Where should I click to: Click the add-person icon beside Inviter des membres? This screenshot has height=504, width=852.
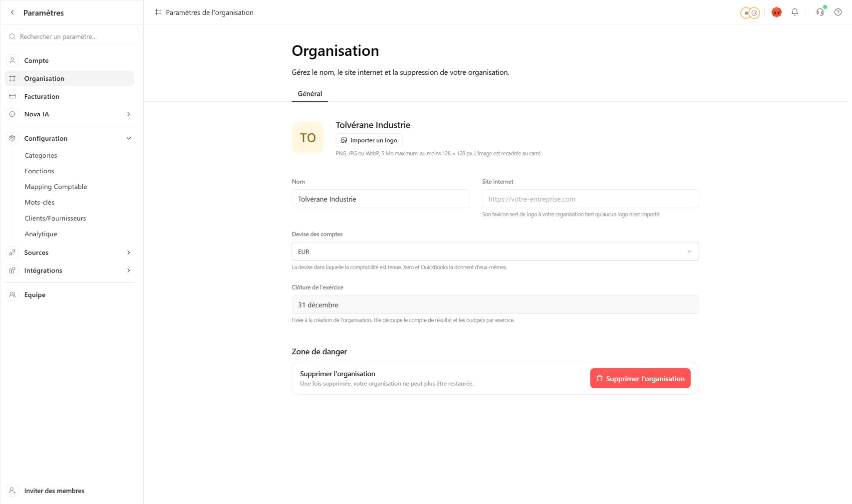[x=12, y=491]
